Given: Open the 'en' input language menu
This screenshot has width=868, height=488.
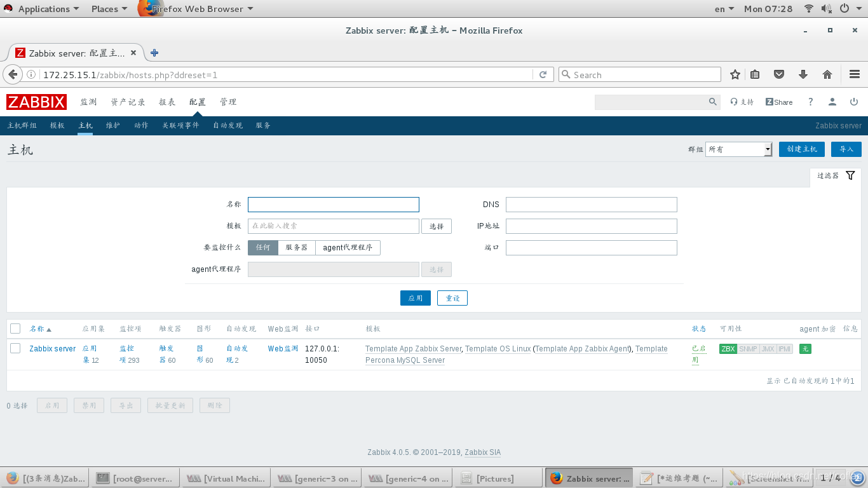Looking at the screenshot, I should (724, 9).
